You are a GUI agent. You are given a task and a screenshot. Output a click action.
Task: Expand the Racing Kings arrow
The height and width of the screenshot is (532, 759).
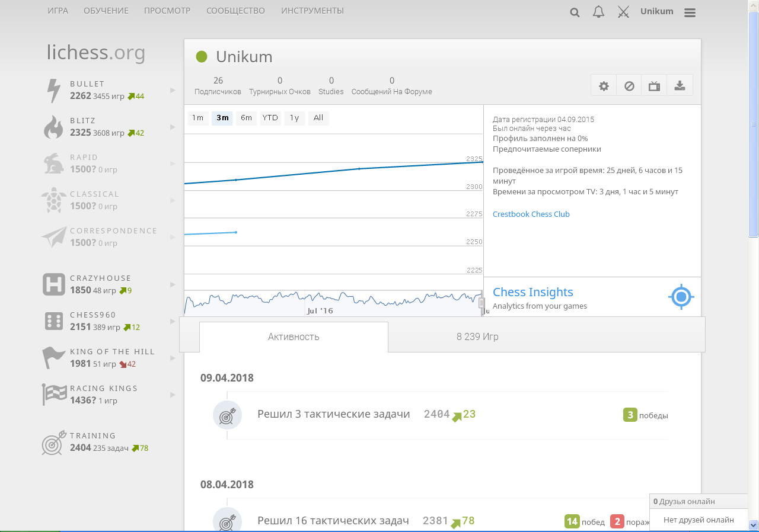(x=173, y=395)
